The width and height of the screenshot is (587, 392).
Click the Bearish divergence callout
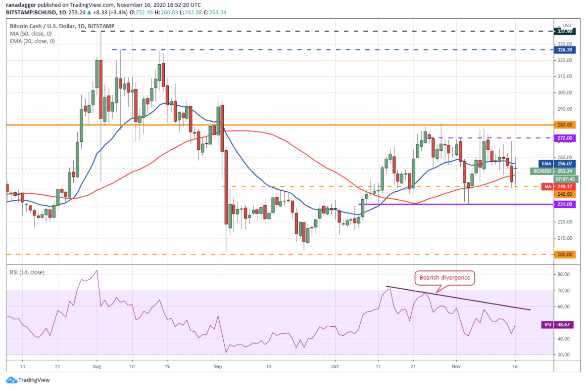click(445, 278)
